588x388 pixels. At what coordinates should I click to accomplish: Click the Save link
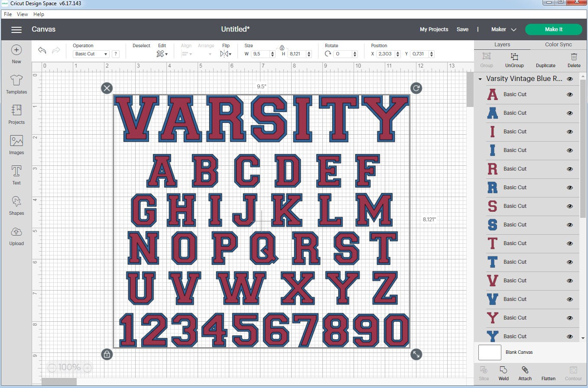462,29
